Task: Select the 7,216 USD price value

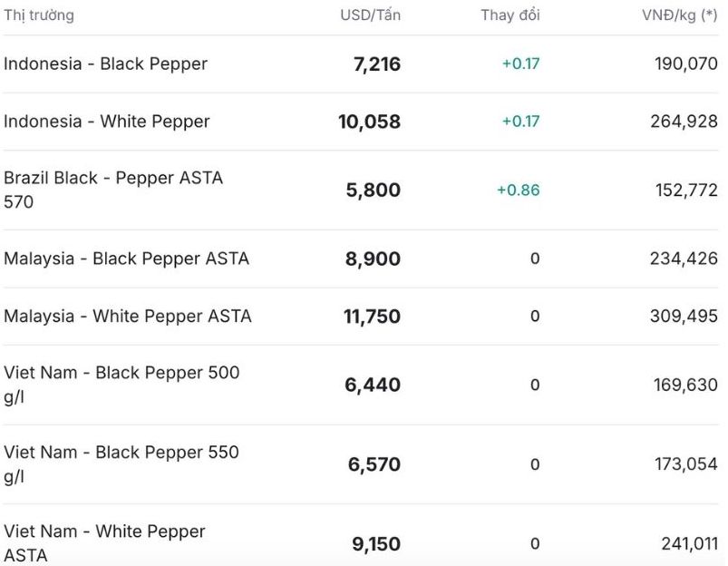Action: click(x=377, y=64)
